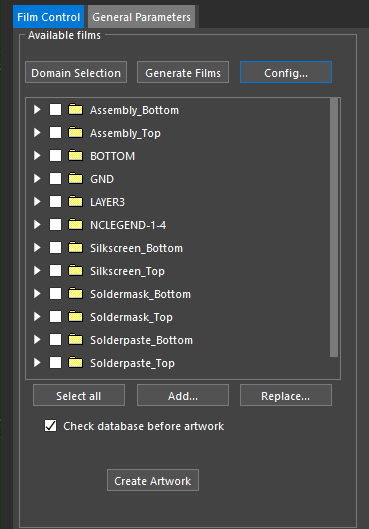Open the Config... dialog button
Screen dimensions: 369x529
286,72
